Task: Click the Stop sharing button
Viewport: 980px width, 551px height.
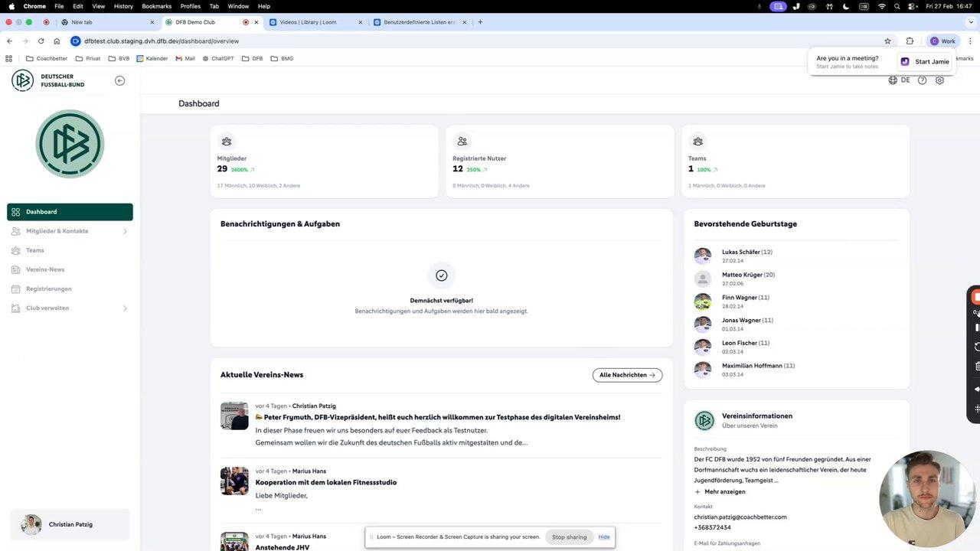Action: [x=569, y=537]
